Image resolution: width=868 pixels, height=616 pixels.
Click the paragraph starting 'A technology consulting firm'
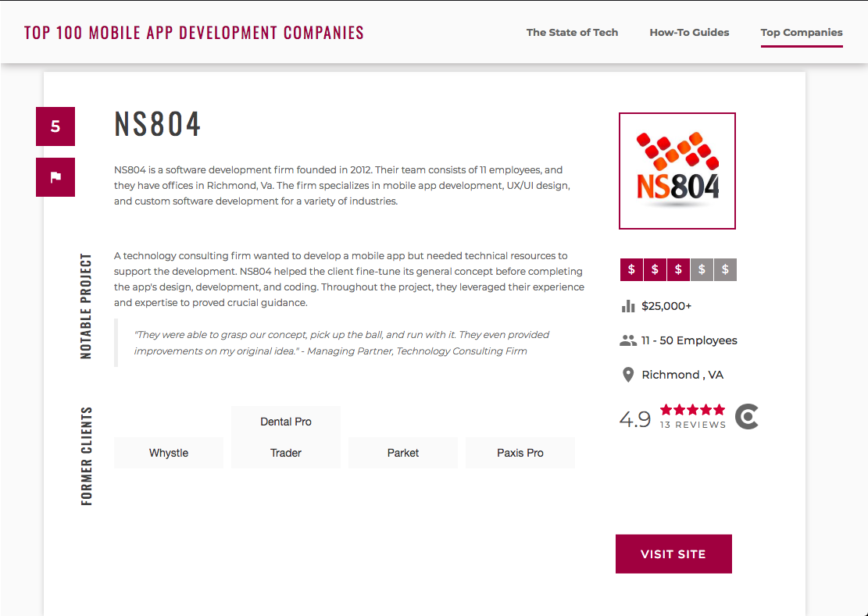[349, 280]
